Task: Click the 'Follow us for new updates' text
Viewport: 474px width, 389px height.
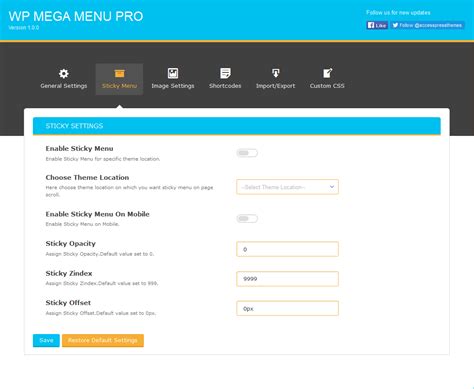Action: click(x=398, y=13)
